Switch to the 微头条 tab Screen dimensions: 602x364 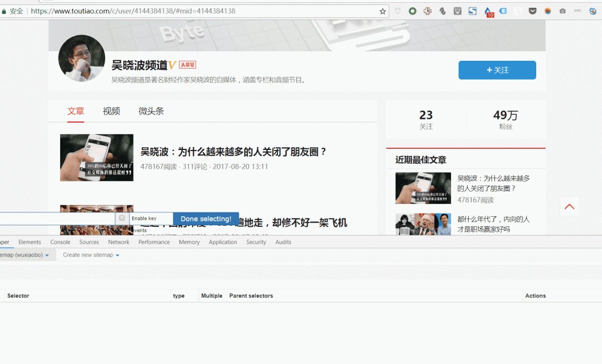tap(151, 111)
